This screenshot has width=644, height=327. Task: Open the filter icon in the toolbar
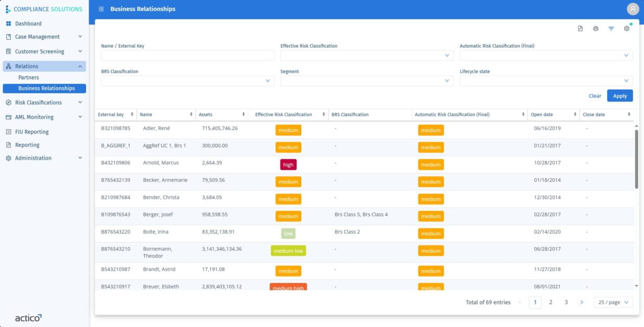(611, 29)
